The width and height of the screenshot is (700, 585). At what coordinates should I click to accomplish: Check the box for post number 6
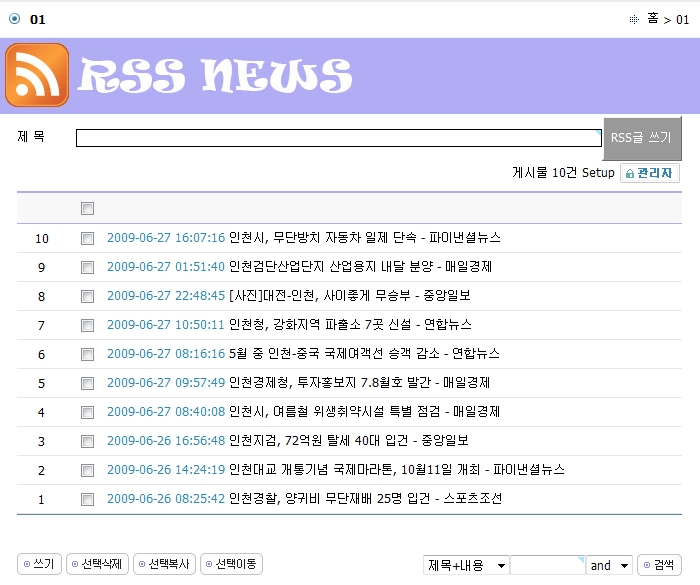click(88, 354)
